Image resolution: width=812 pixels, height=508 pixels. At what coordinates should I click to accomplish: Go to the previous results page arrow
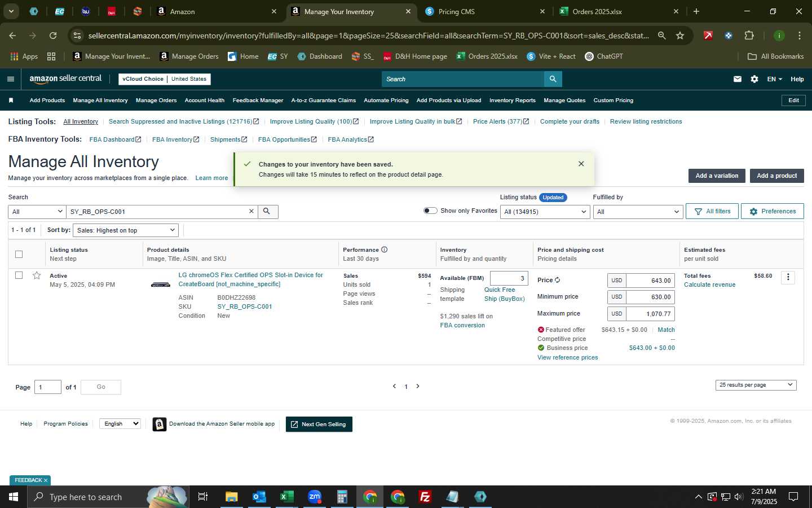(394, 386)
